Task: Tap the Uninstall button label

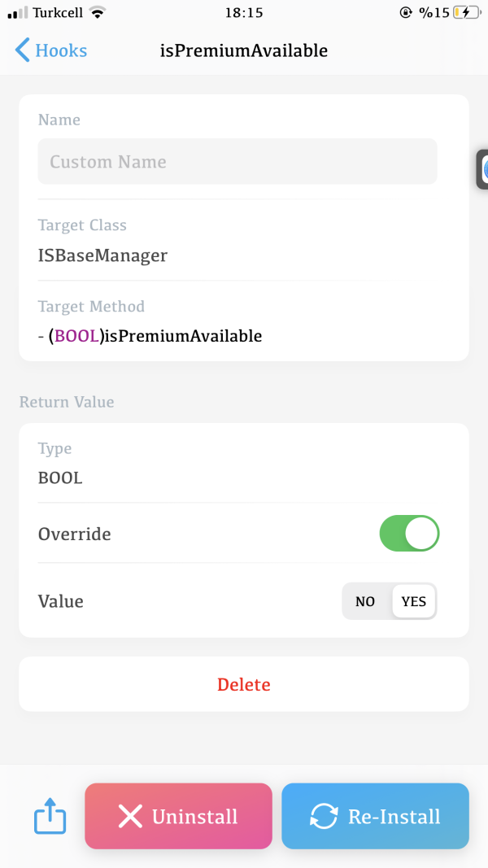Action: pos(194,816)
